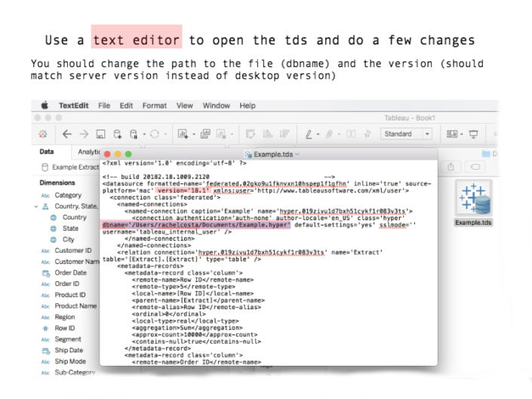
Task: Collapse the Country, State hierarchy
Action: tap(35, 206)
